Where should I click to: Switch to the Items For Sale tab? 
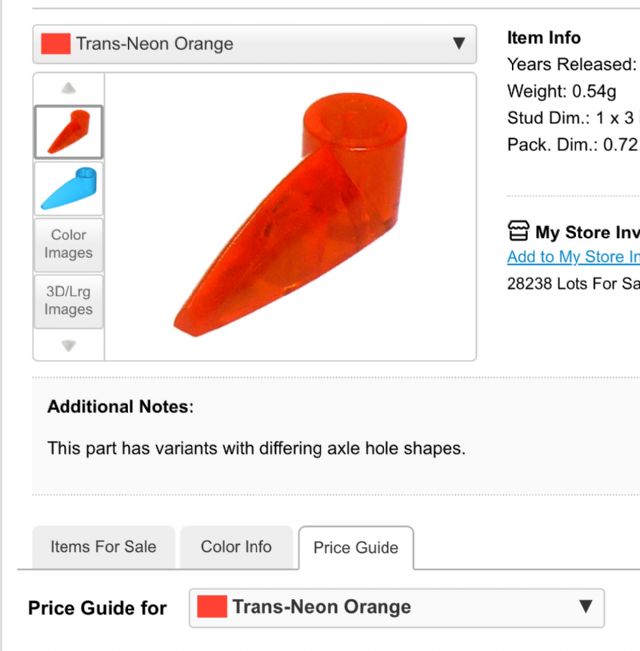click(103, 546)
